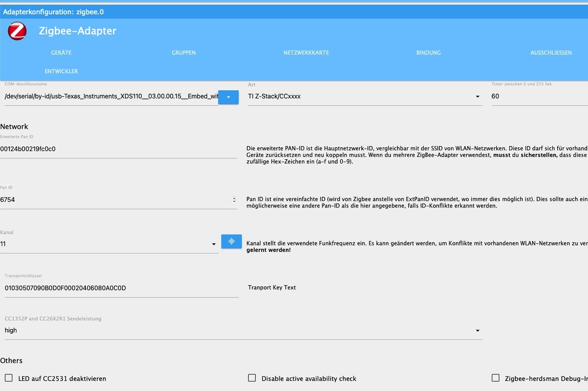The width and height of the screenshot is (588, 391).
Task: Click the Zigbee logo icon
Action: (17, 31)
